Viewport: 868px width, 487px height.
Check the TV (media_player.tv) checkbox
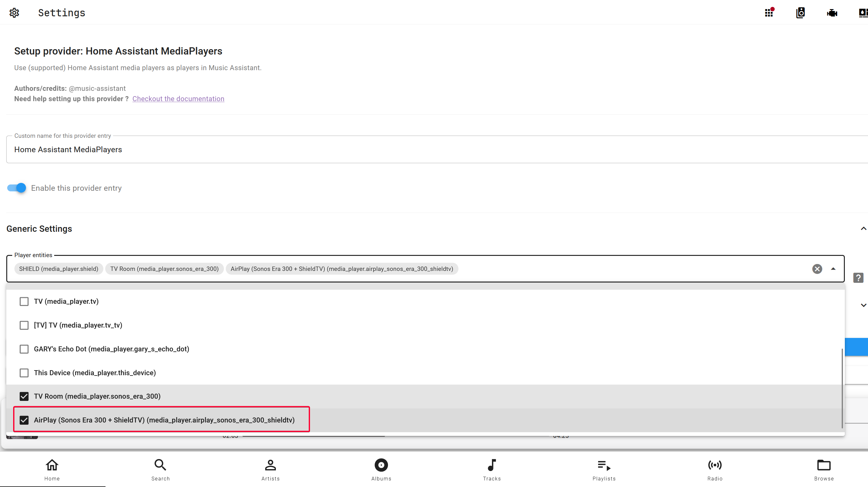[x=24, y=301]
